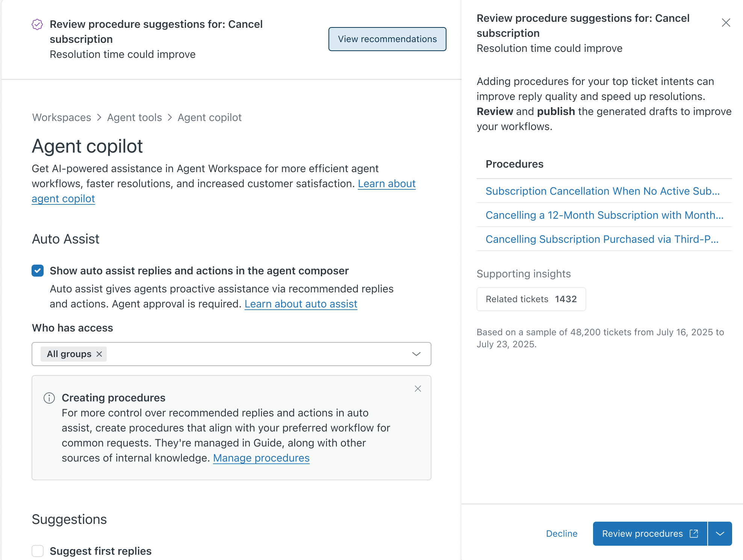Screen dimensions: 743x560
Task: Decline the procedure suggestions
Action: [561, 533]
